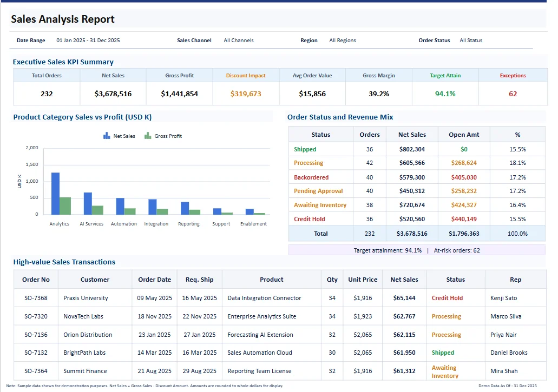Select the Processing row in status table

[417, 163]
